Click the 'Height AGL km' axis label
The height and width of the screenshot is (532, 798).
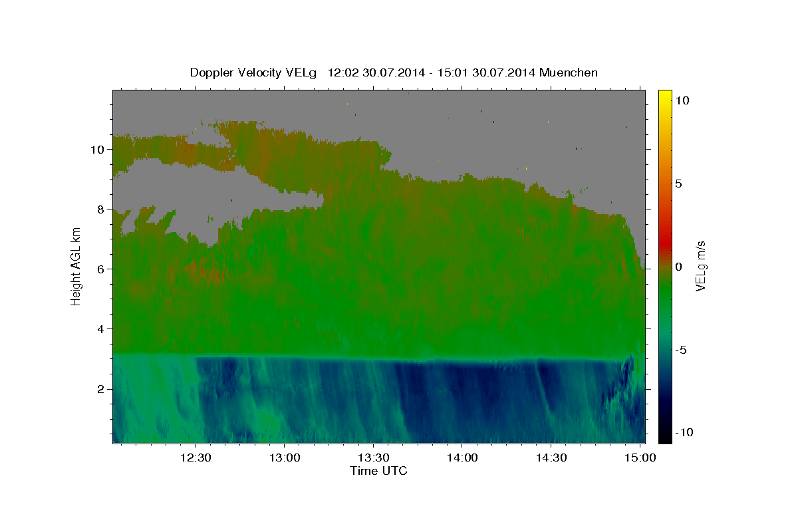click(76, 266)
